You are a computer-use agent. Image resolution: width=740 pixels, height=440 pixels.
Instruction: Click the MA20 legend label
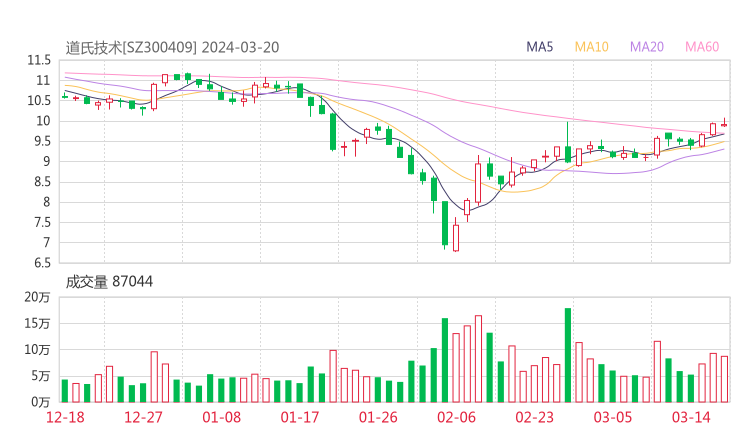[x=647, y=47]
